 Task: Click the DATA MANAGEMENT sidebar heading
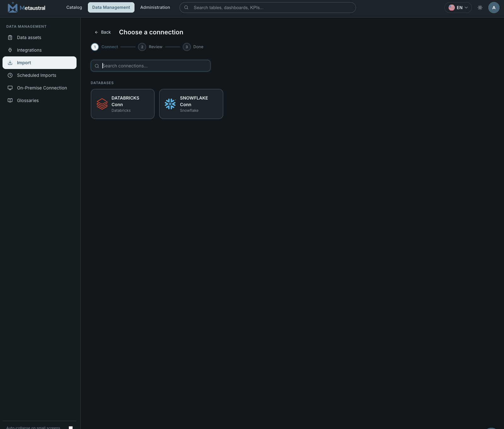tap(26, 26)
